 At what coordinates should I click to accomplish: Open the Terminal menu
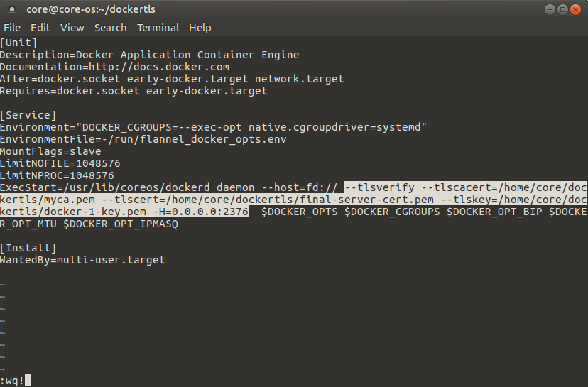point(158,28)
